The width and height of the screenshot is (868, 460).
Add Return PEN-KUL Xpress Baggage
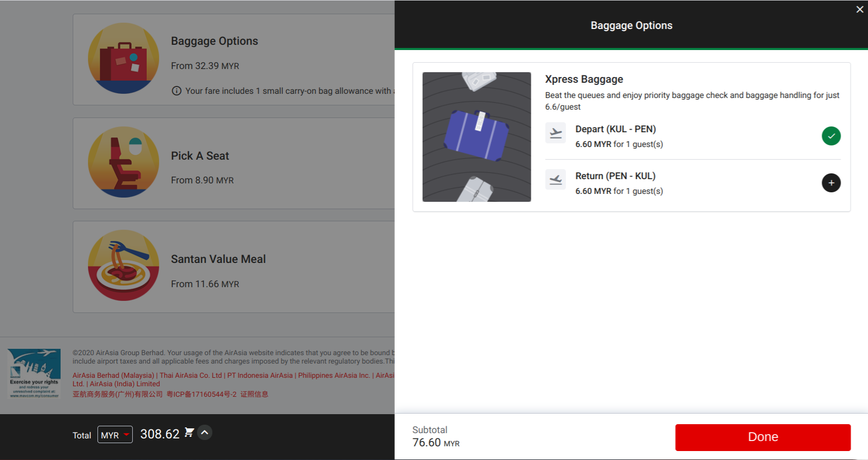coord(831,183)
